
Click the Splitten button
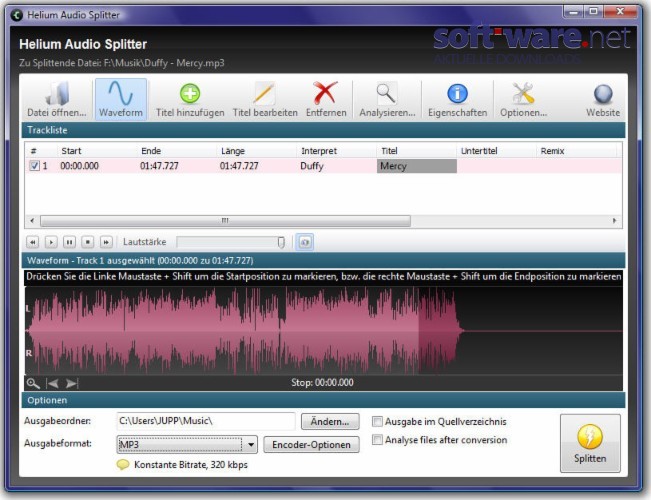click(590, 443)
